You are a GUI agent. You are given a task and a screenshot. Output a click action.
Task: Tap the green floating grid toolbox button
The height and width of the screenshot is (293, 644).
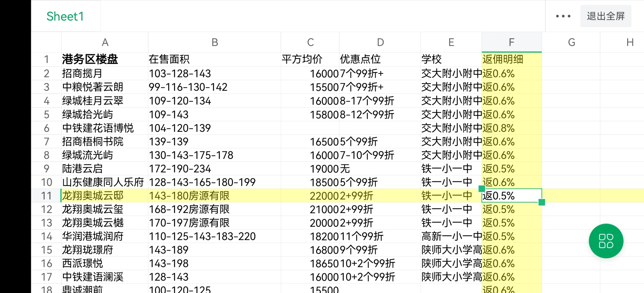coord(606,241)
